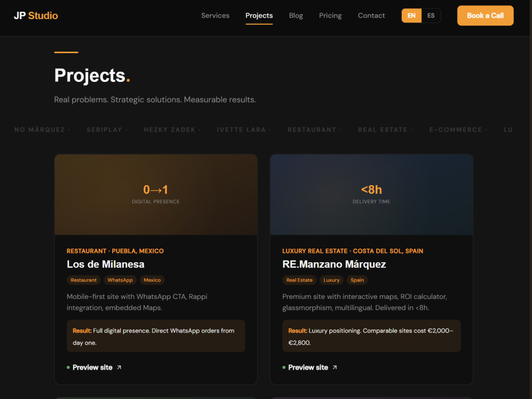
Task: Click REAL ESTATE in the marquee
Action: pos(383,130)
